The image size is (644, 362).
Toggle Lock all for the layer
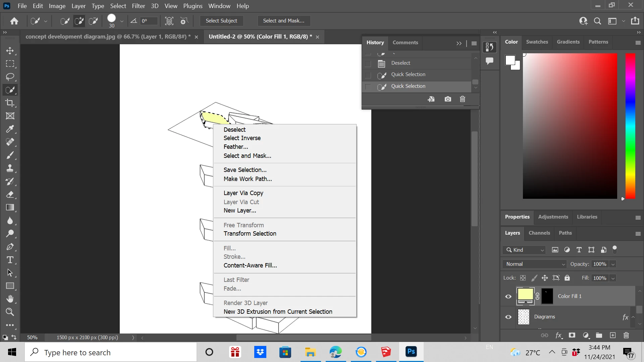point(567,278)
